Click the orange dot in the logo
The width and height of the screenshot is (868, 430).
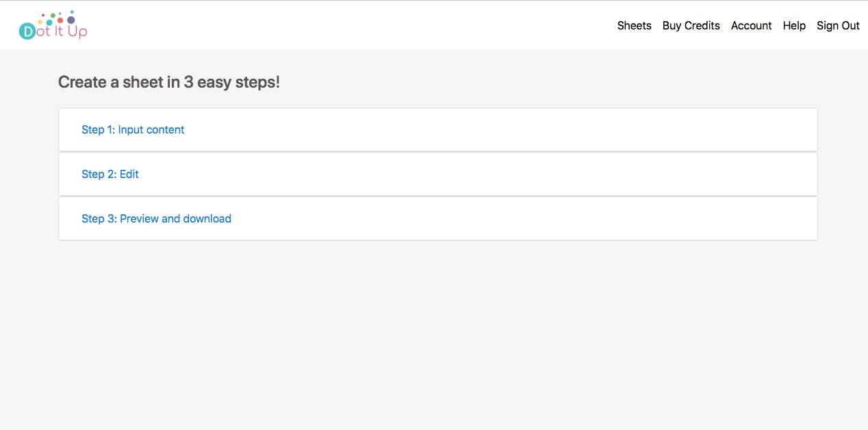[x=60, y=21]
